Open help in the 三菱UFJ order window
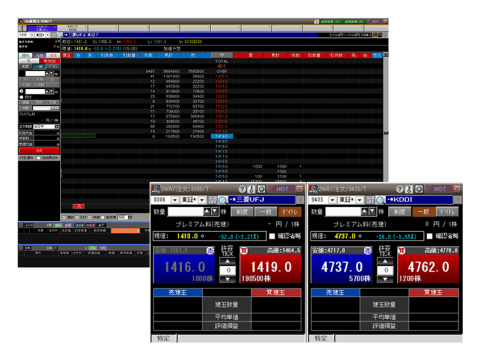 point(242,189)
